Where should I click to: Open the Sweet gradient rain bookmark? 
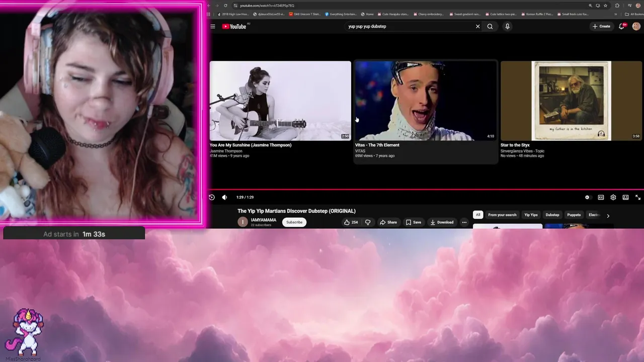[x=464, y=14]
